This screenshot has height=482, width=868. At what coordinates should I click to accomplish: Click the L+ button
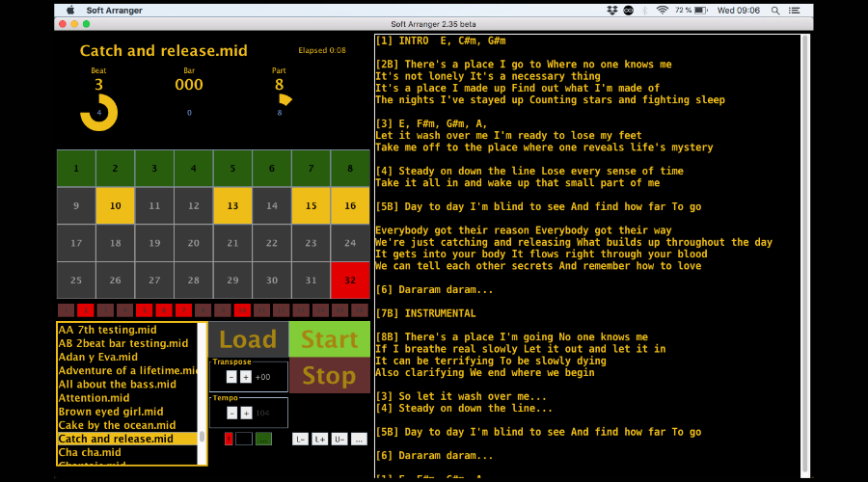[320, 440]
